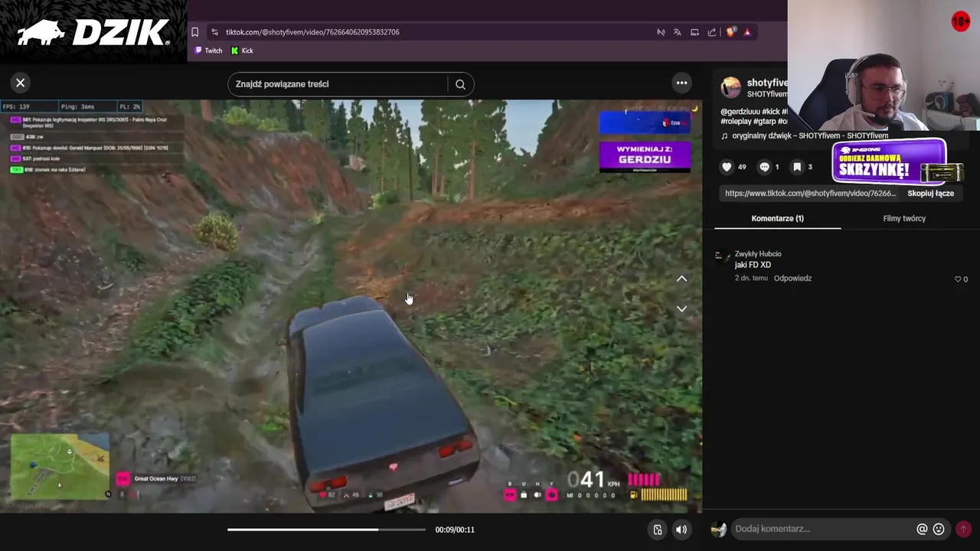Seek on the video progress bar
Image resolution: width=980 pixels, height=551 pixels.
[326, 530]
